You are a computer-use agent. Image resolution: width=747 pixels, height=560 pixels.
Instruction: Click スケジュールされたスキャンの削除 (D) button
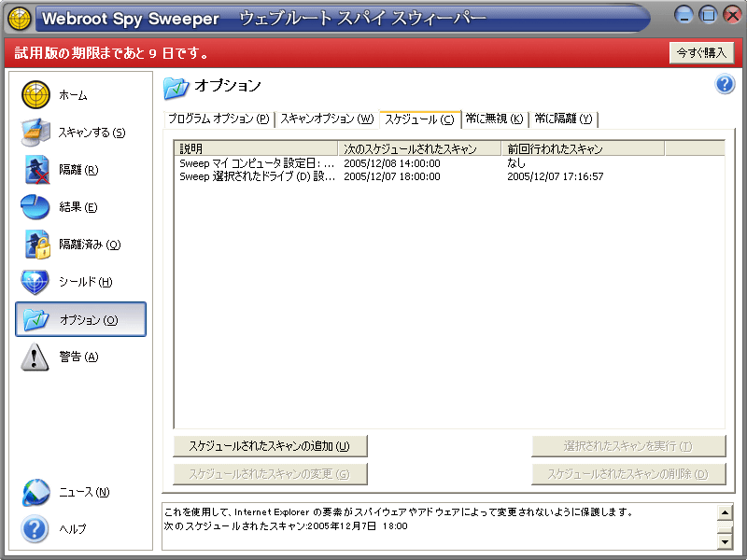click(x=628, y=474)
